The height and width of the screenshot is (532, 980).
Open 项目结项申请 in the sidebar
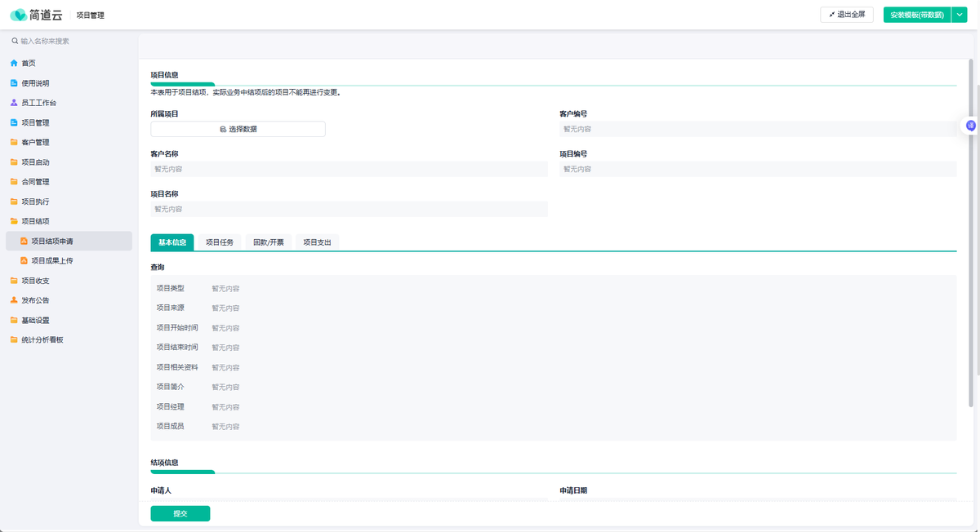click(69, 241)
